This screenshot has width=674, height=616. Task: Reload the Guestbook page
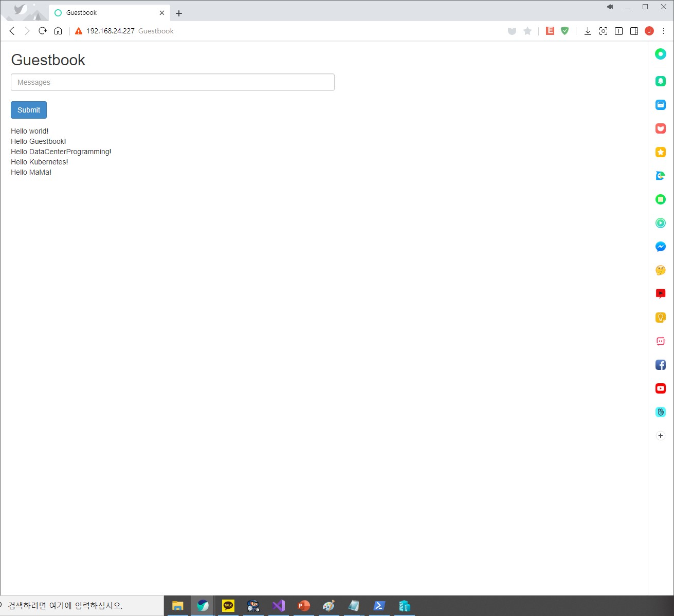[43, 31]
